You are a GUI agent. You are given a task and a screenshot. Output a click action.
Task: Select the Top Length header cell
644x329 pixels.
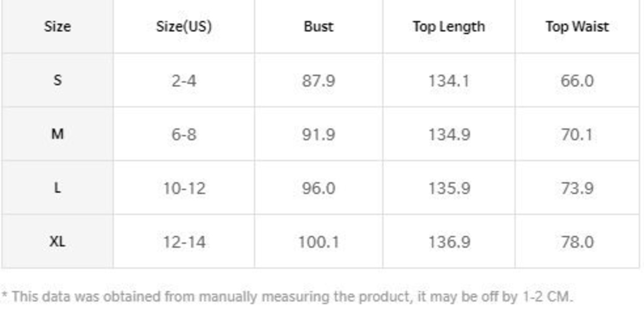pyautogui.click(x=449, y=26)
